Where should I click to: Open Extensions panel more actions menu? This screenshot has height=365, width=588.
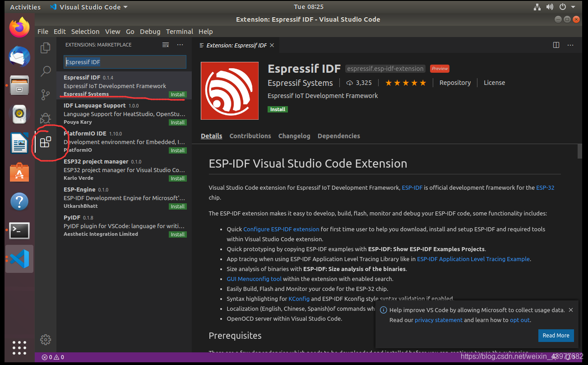point(180,45)
